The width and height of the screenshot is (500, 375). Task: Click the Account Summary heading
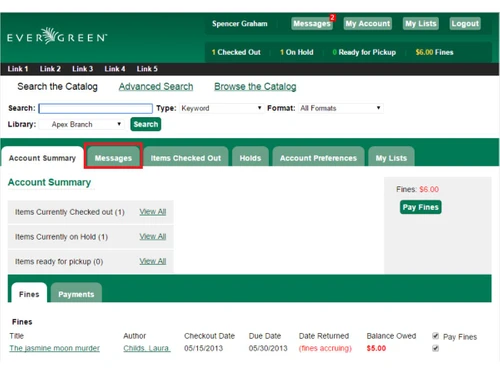click(x=49, y=182)
